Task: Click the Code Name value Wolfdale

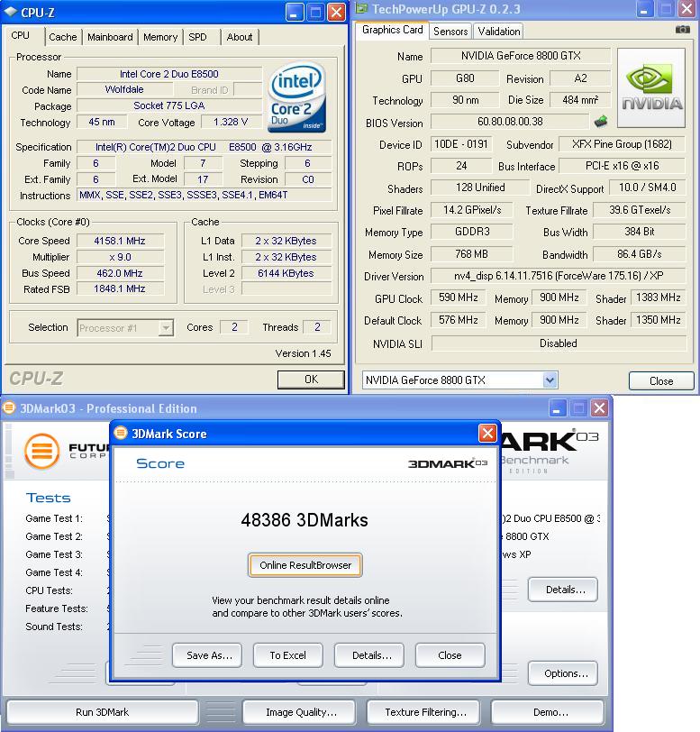Action: click(x=124, y=89)
